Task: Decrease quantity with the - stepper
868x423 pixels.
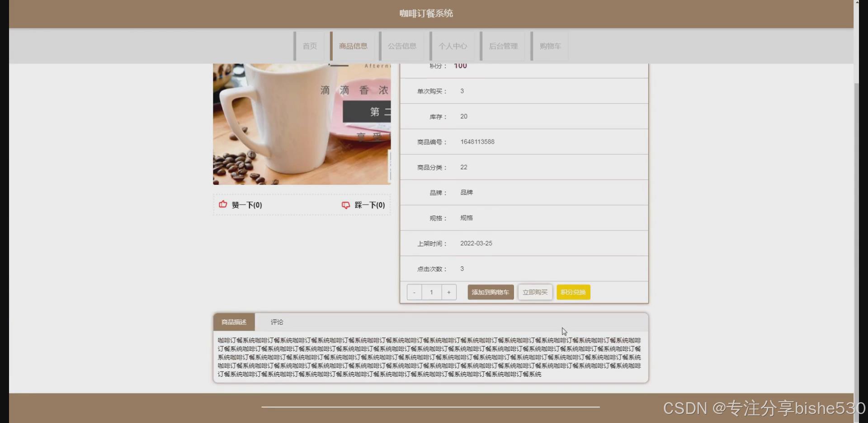Action: [414, 292]
